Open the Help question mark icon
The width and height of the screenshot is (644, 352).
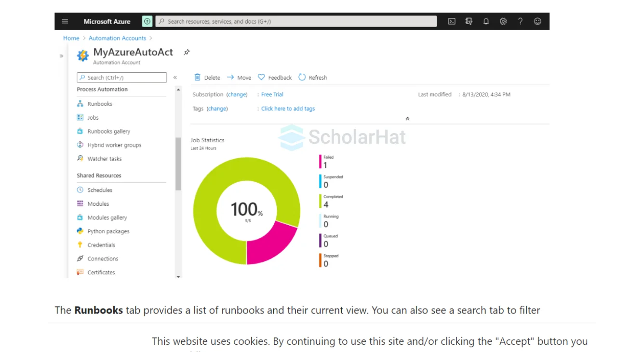520,21
